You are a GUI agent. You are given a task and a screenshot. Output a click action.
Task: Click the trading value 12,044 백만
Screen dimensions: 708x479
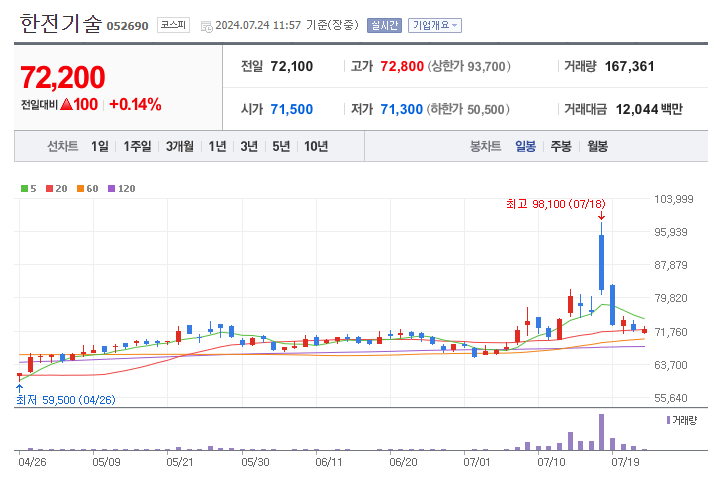click(x=649, y=109)
